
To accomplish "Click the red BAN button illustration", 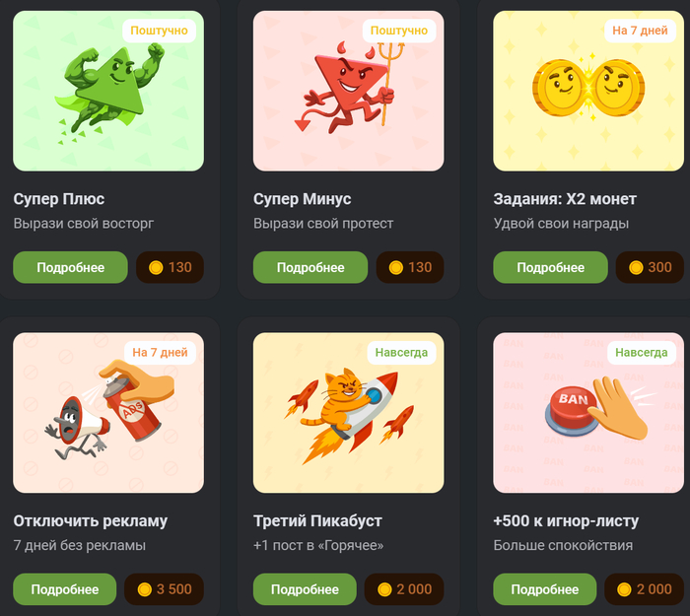I will pos(588,413).
